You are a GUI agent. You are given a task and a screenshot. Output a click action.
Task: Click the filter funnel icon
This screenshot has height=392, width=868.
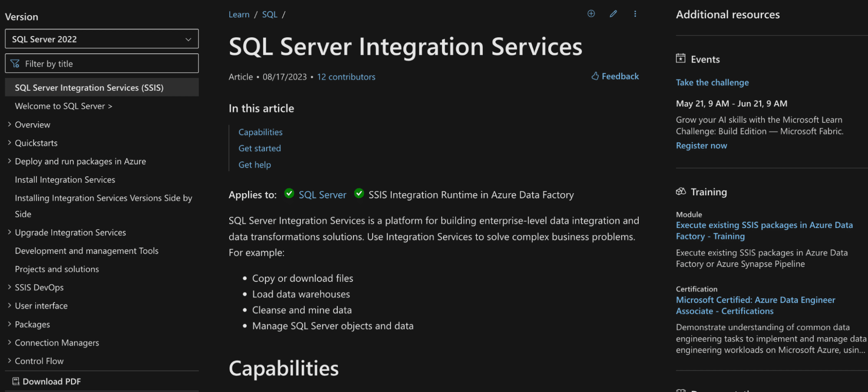(15, 64)
